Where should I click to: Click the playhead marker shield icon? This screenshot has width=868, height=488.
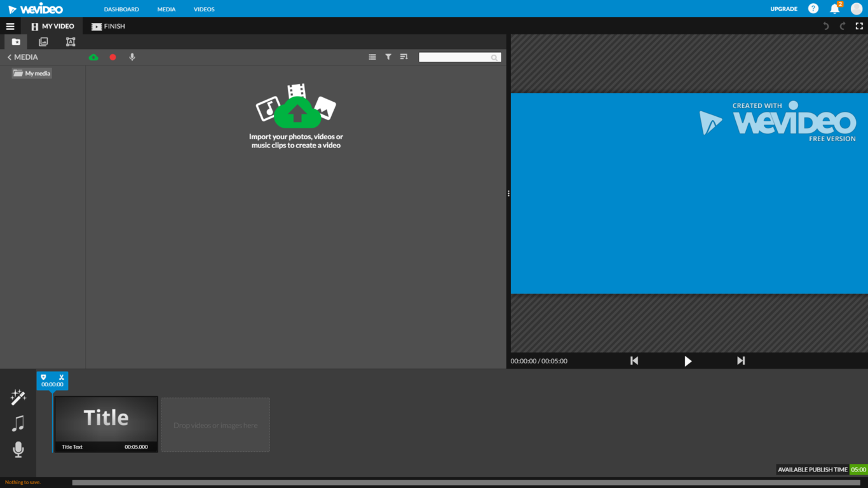tap(43, 377)
